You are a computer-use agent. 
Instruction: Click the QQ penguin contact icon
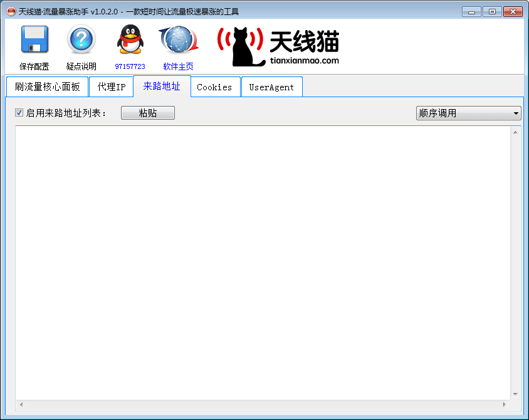130,39
